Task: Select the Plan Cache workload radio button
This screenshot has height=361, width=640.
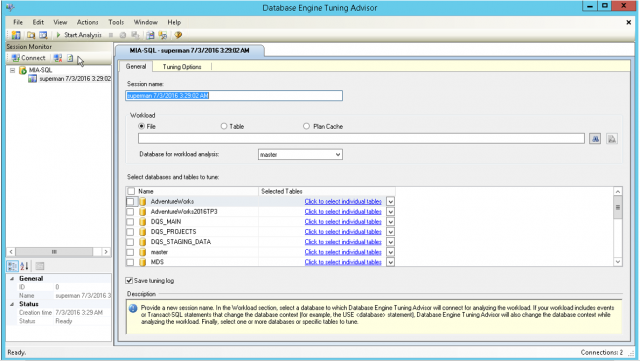Action: pyautogui.click(x=306, y=126)
